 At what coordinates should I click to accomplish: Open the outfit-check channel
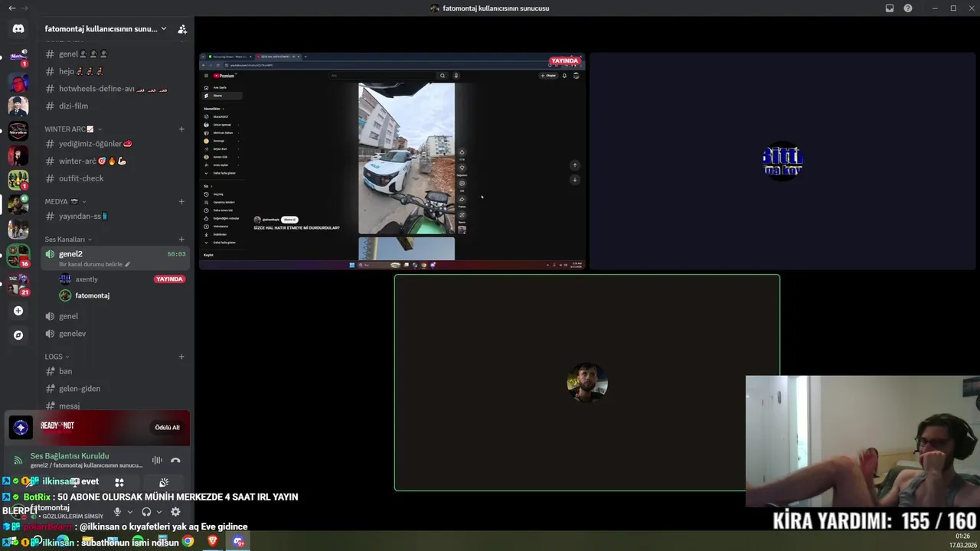(116, 178)
